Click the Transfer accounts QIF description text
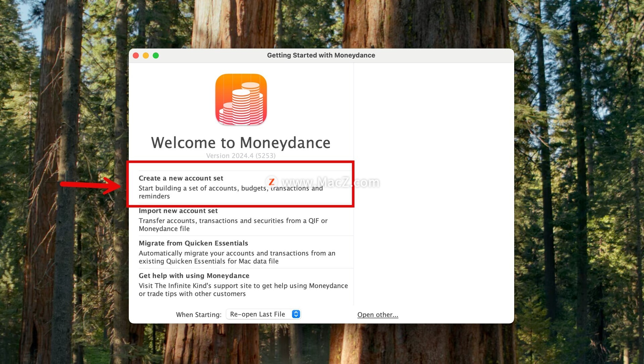 (233, 225)
